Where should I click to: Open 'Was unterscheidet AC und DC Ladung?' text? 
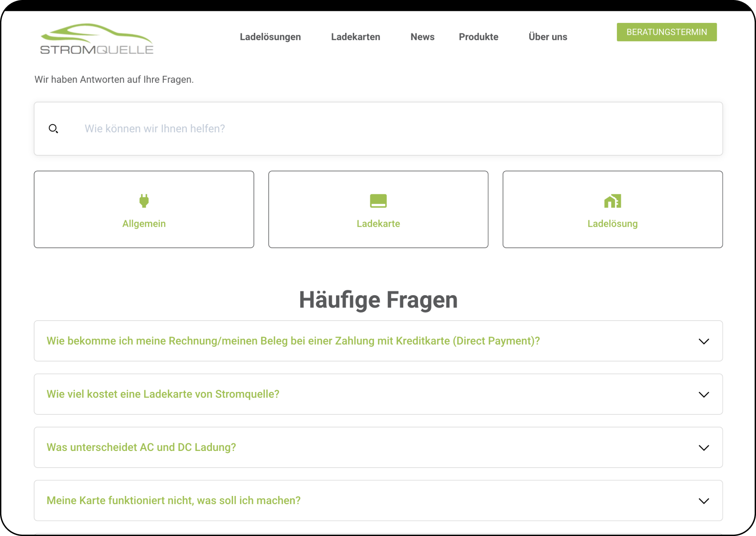pos(141,447)
